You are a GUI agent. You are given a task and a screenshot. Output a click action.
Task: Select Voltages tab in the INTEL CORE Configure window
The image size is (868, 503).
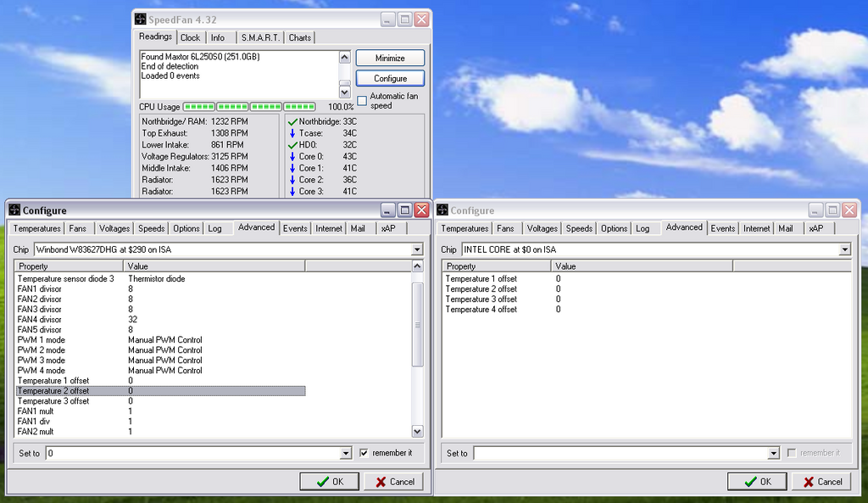[542, 228]
